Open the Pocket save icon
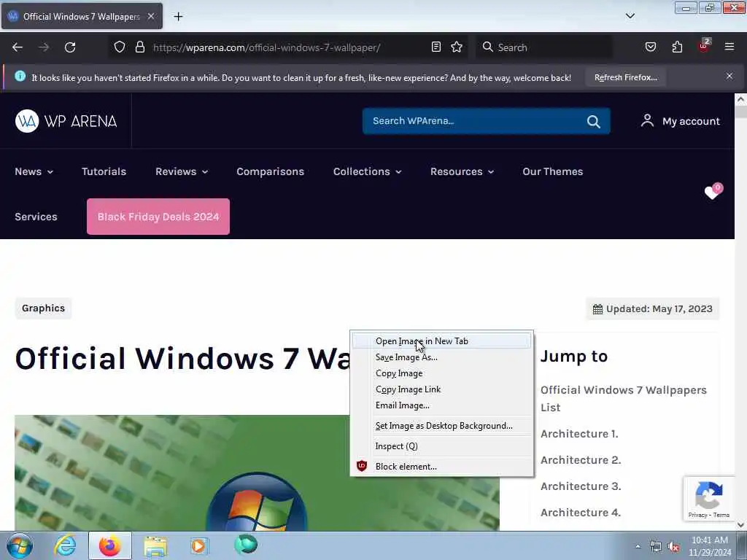The image size is (747, 560). 651,47
